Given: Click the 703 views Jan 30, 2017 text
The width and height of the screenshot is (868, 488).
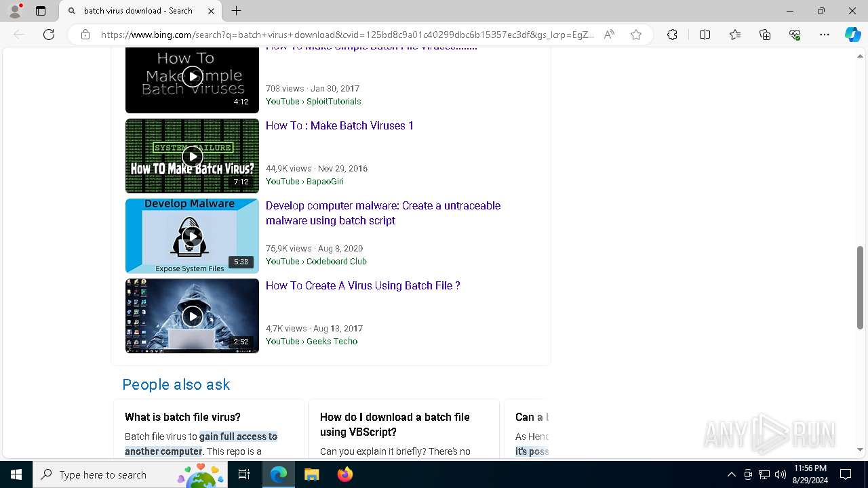Looking at the screenshot, I should 313,88.
